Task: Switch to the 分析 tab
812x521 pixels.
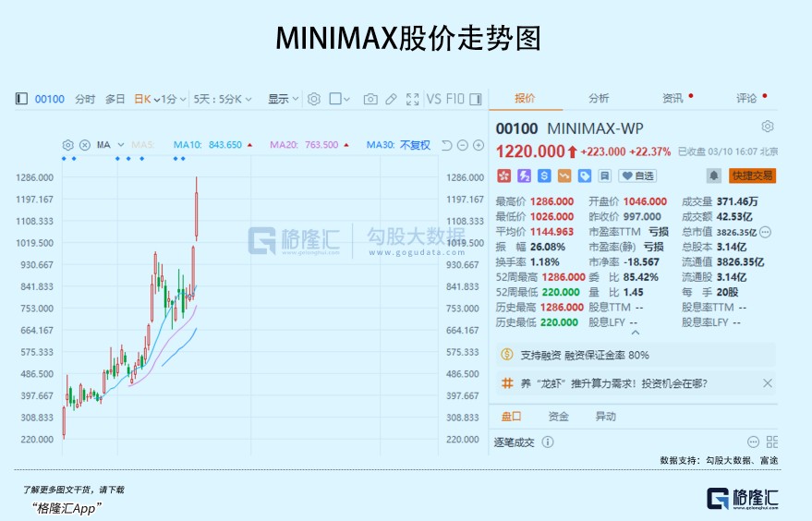Action: pos(599,99)
